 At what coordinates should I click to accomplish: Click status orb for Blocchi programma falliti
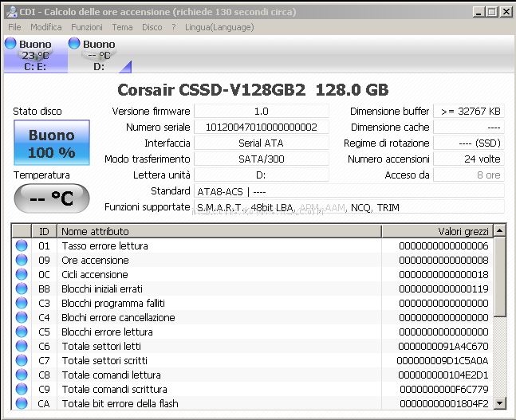click(x=22, y=303)
